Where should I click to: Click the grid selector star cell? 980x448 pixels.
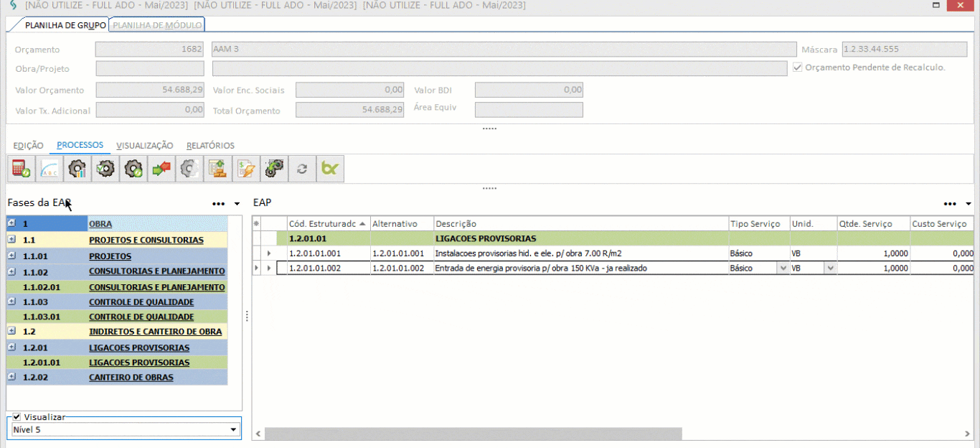256,224
